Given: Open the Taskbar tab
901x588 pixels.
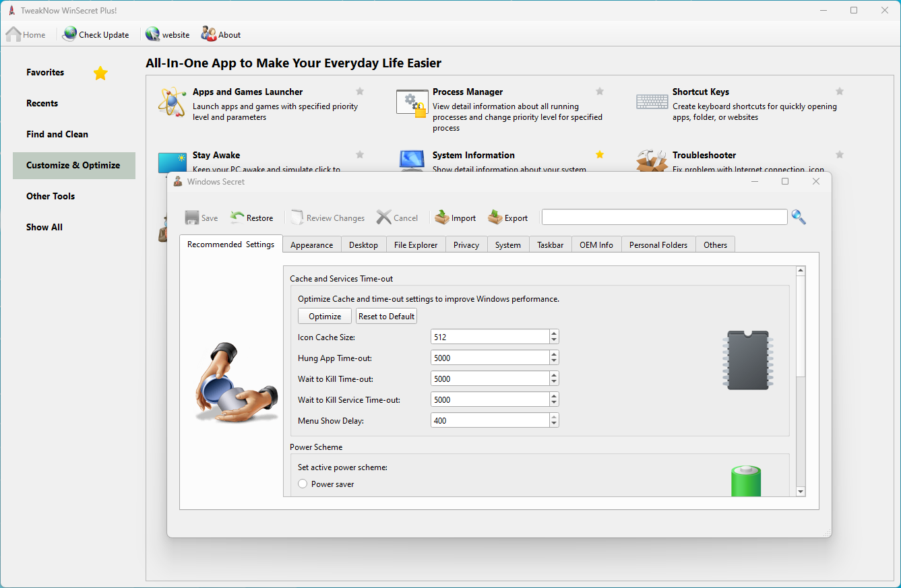Looking at the screenshot, I should coord(551,245).
